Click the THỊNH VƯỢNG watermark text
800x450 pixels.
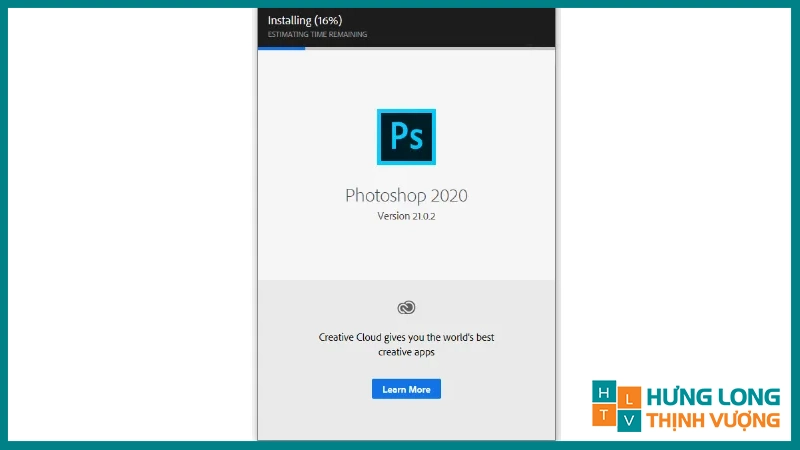point(712,420)
